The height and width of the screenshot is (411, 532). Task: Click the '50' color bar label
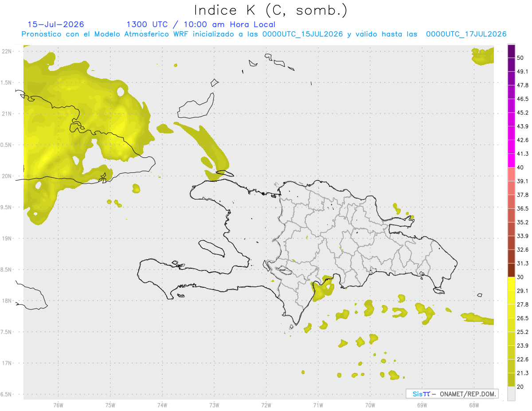click(520, 58)
